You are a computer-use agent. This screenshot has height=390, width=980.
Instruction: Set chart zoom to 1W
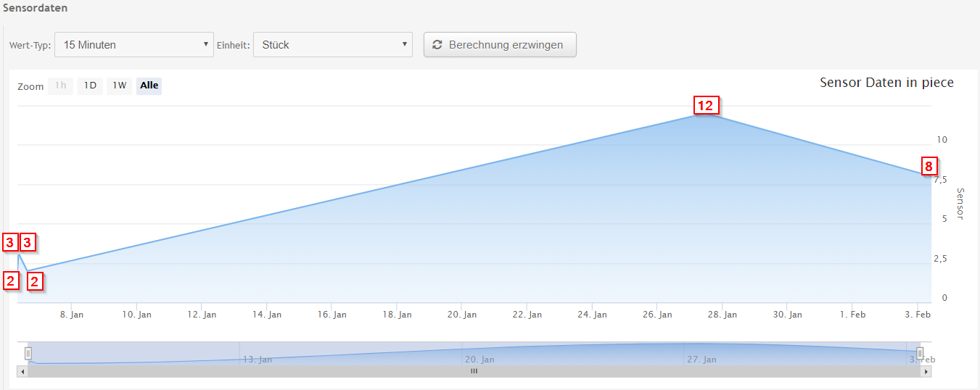click(x=120, y=86)
